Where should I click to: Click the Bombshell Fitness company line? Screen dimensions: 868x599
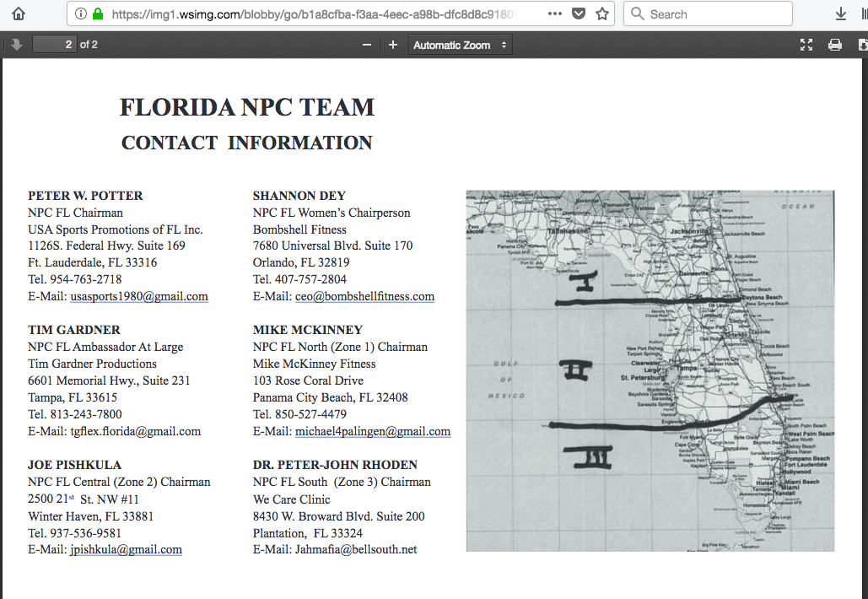tap(299, 229)
